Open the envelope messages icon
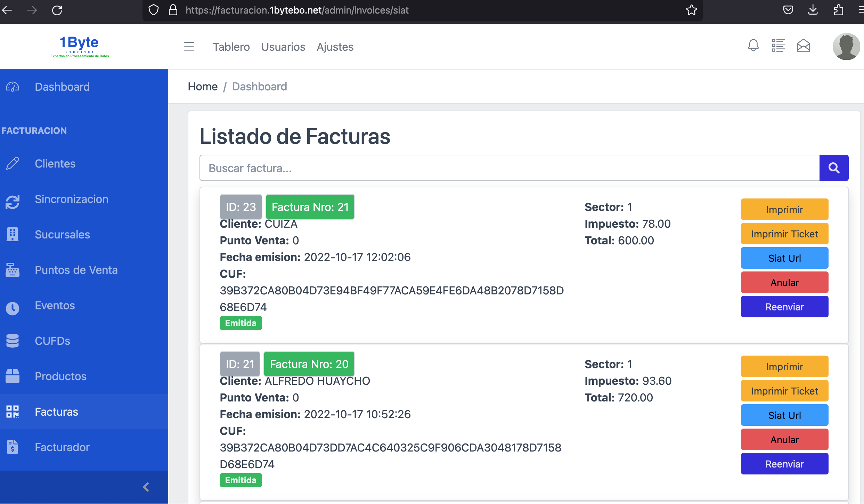 (x=803, y=46)
